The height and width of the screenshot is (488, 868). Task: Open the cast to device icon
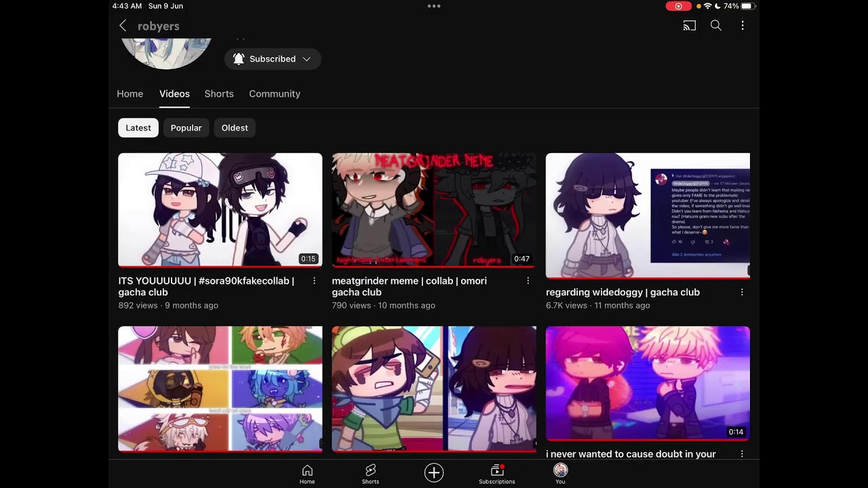[x=690, y=26]
